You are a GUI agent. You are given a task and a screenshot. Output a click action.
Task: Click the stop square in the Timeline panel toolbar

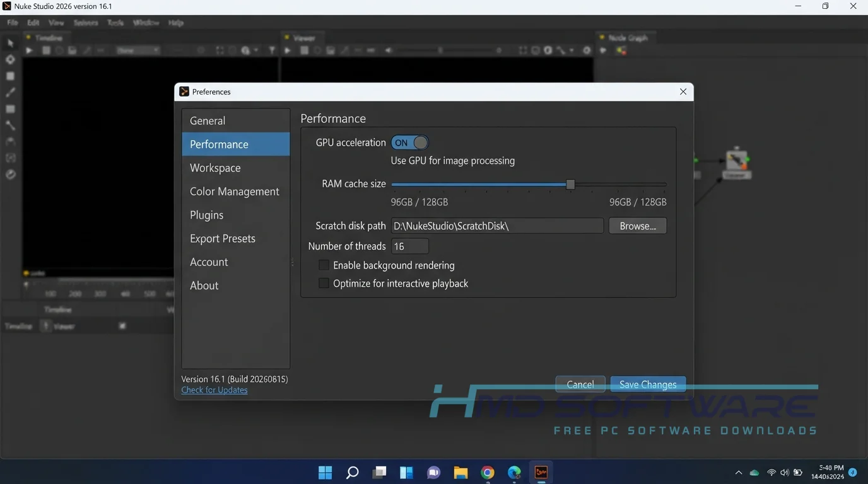46,50
